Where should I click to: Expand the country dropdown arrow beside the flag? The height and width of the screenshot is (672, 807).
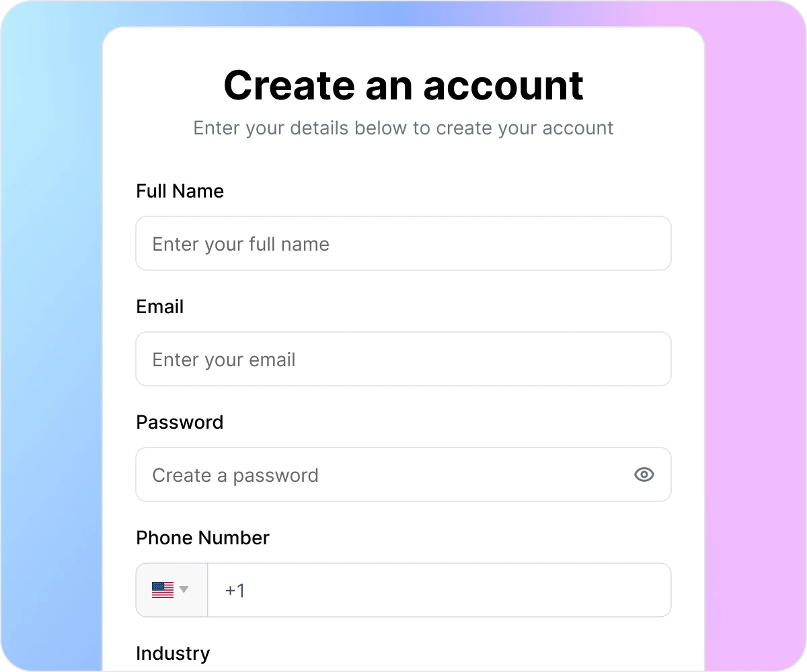click(x=184, y=589)
